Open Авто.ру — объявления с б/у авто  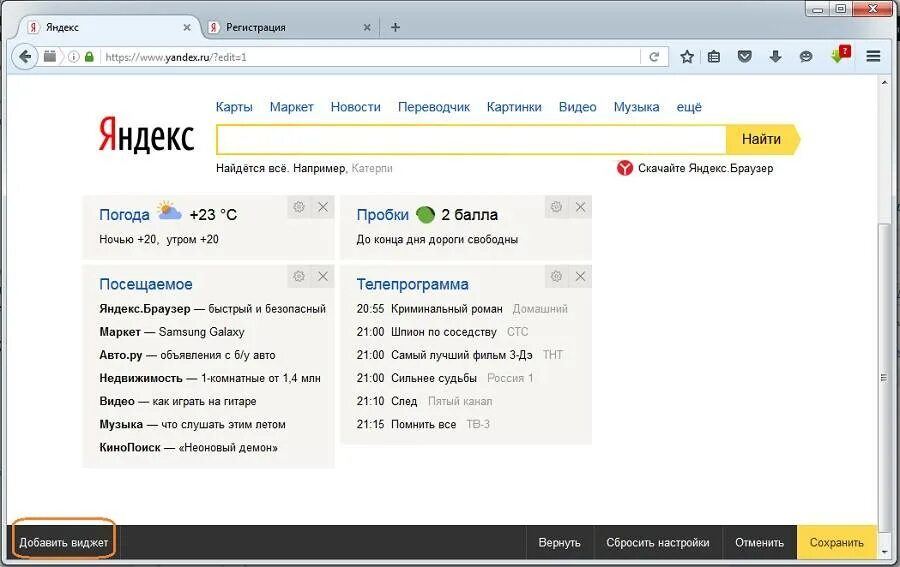(187, 355)
